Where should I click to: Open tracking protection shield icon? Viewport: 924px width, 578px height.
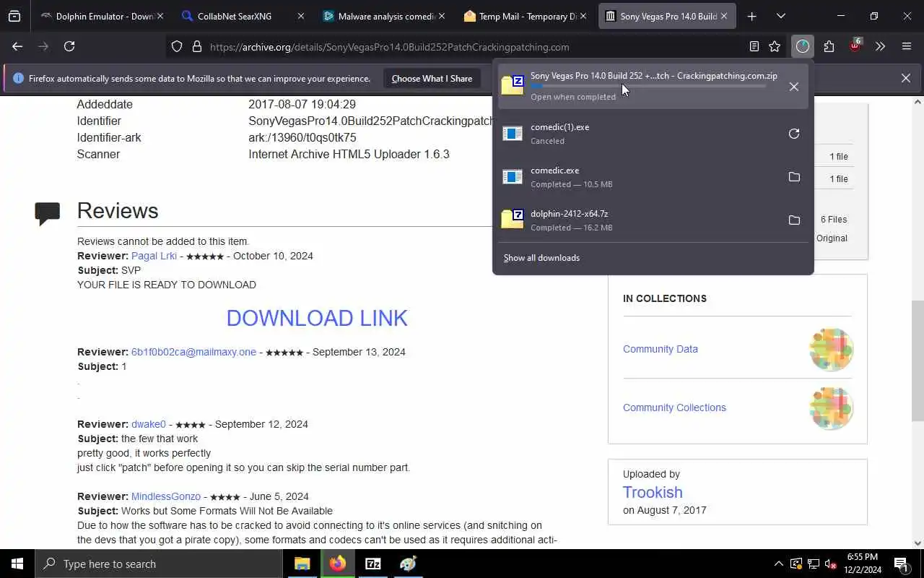[177, 47]
